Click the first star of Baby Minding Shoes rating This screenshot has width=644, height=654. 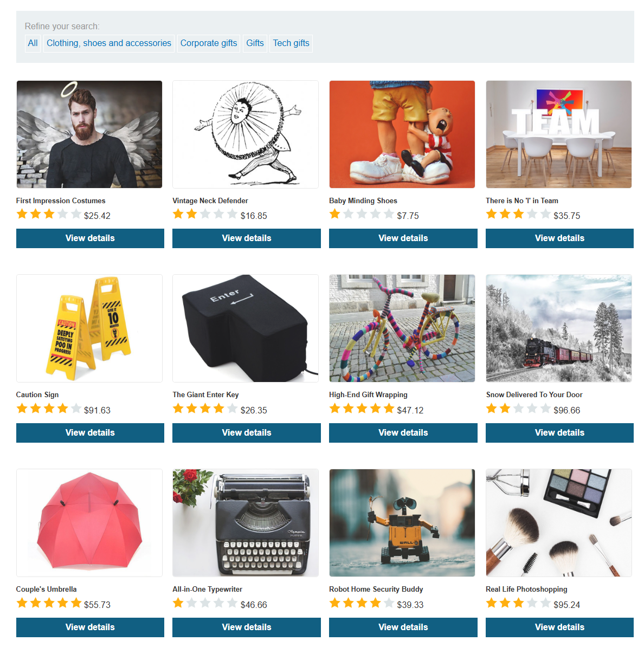[x=335, y=214]
